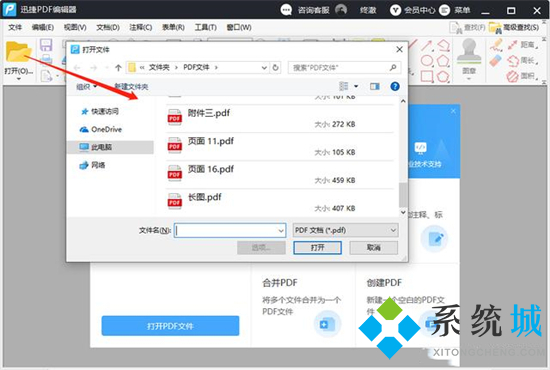The width and height of the screenshot is (550, 370).
Task: Open the 编辑(E) menu
Action: tap(42, 27)
